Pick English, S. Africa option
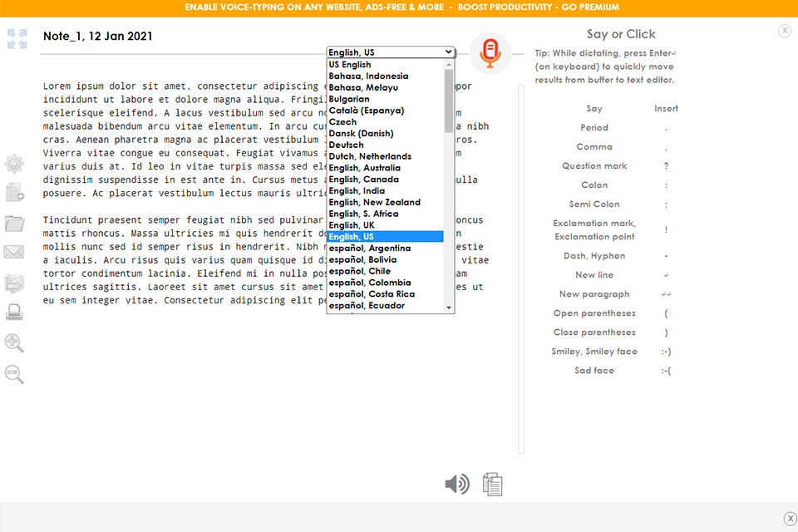 coord(385,214)
